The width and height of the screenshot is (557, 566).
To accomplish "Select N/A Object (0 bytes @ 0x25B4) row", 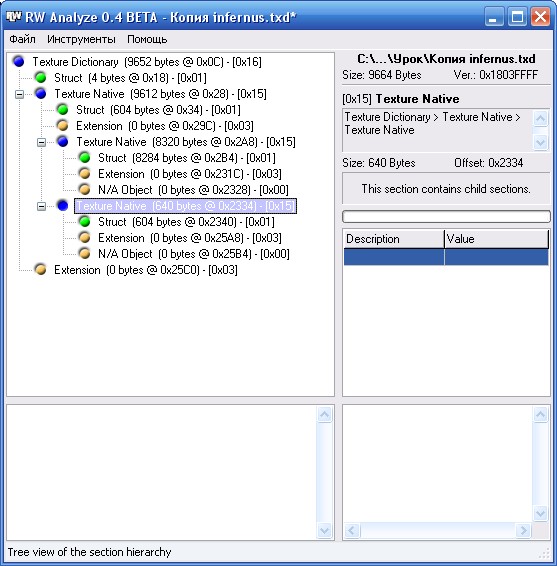I will [x=193, y=253].
